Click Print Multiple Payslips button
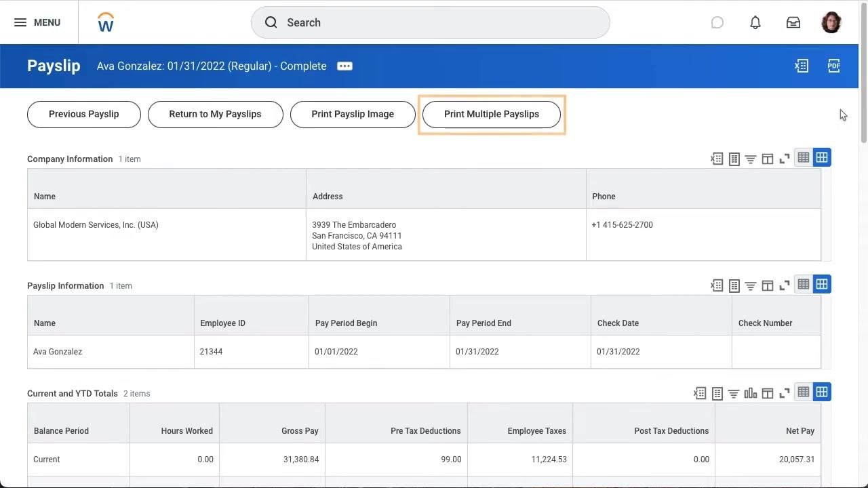 click(492, 114)
